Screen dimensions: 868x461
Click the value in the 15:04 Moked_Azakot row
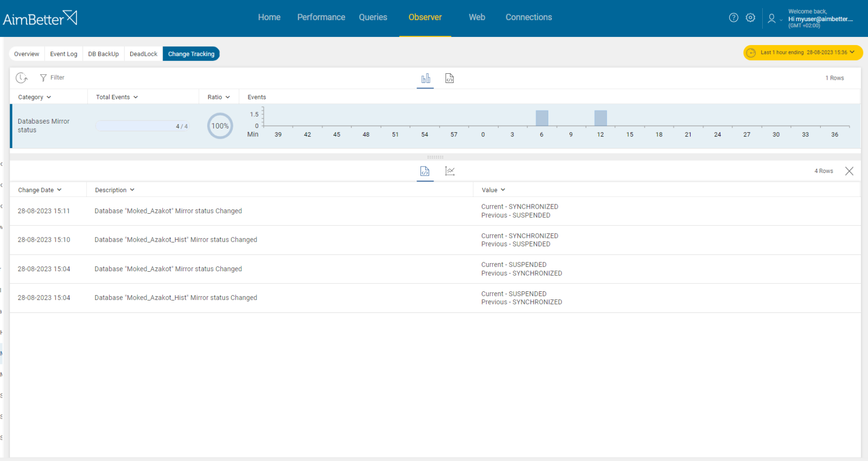pyautogui.click(x=522, y=270)
